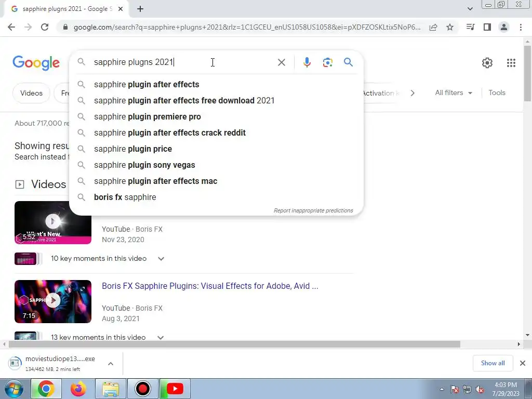
Task: Open the media control icon in toolbar
Action: click(471, 27)
